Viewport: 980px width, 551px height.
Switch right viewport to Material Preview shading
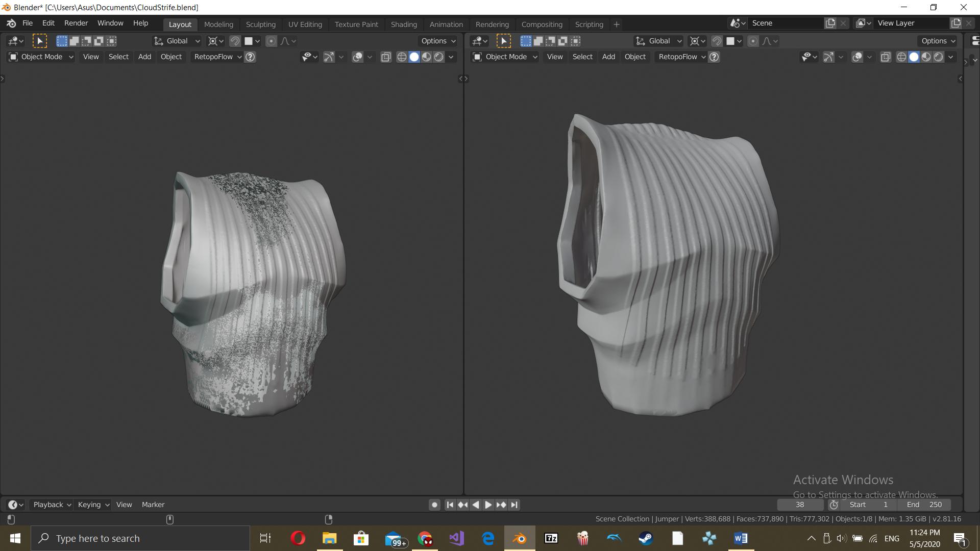[x=926, y=57]
